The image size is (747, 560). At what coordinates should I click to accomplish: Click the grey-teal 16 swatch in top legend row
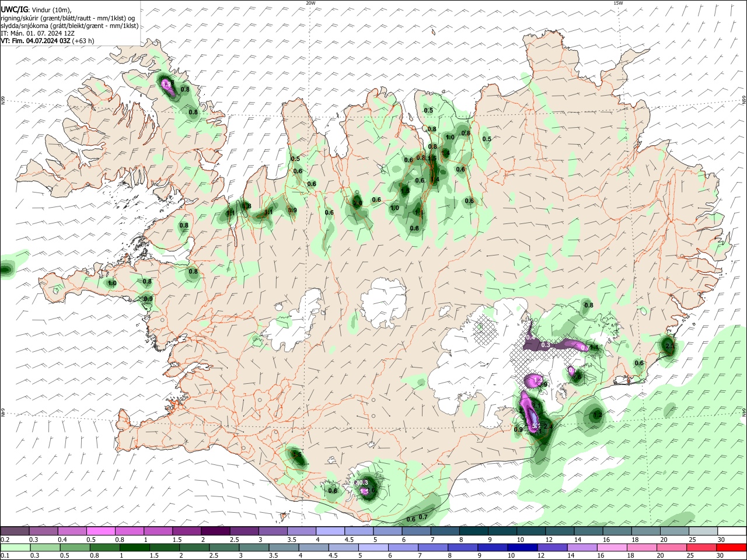[617, 531]
